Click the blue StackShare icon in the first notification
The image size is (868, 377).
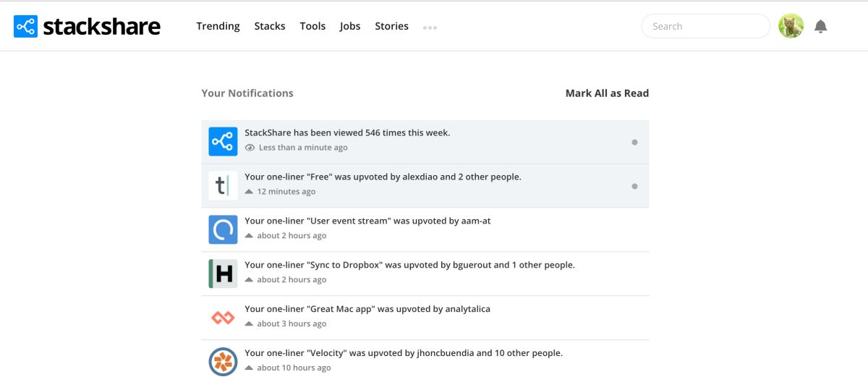[x=223, y=141]
